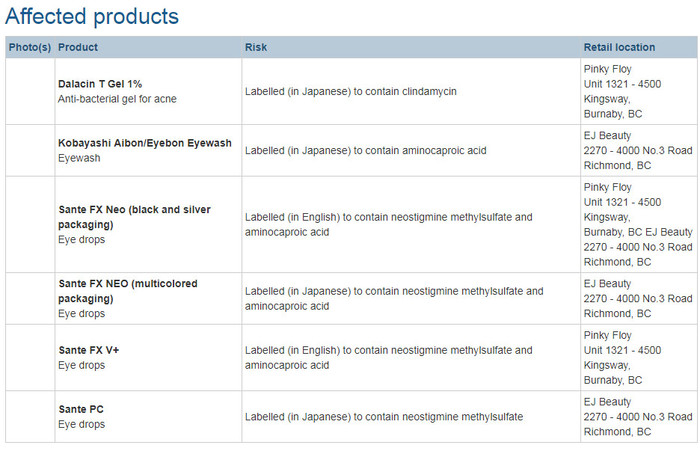Viewport: 700px width, 451px height.
Task: Click the "Affected products" heading
Action: (x=92, y=17)
